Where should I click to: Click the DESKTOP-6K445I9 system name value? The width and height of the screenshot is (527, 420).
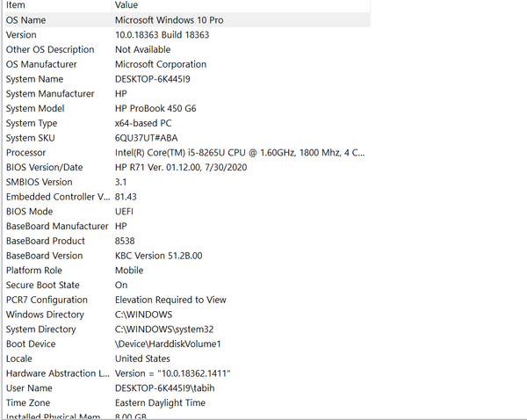point(153,79)
